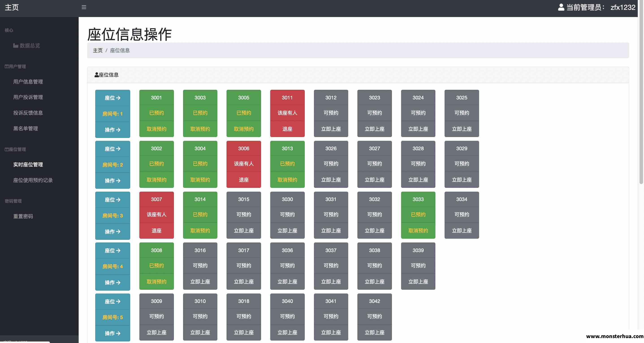The image size is (644, 343).
Task: Click the 可预约 status of seat 3038
Action: pos(374,266)
